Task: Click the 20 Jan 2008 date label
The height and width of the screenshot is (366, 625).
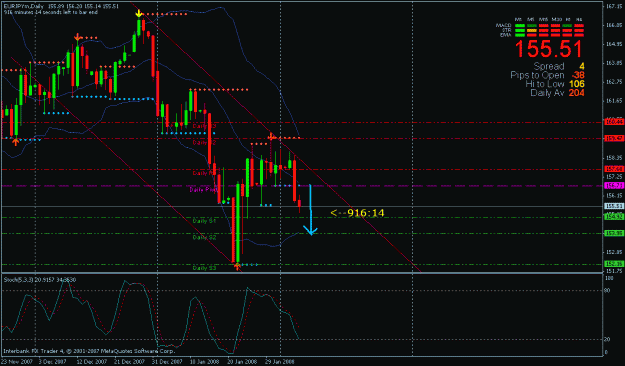Action: click(242, 362)
